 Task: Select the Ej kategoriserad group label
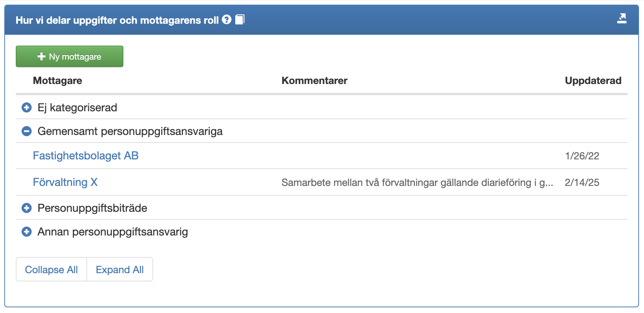click(x=77, y=108)
